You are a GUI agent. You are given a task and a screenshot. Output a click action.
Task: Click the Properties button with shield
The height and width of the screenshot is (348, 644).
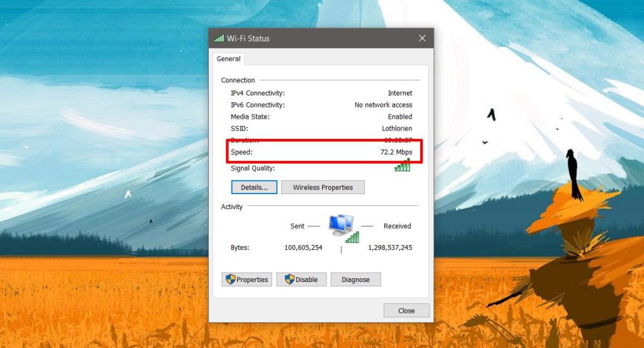(x=247, y=280)
